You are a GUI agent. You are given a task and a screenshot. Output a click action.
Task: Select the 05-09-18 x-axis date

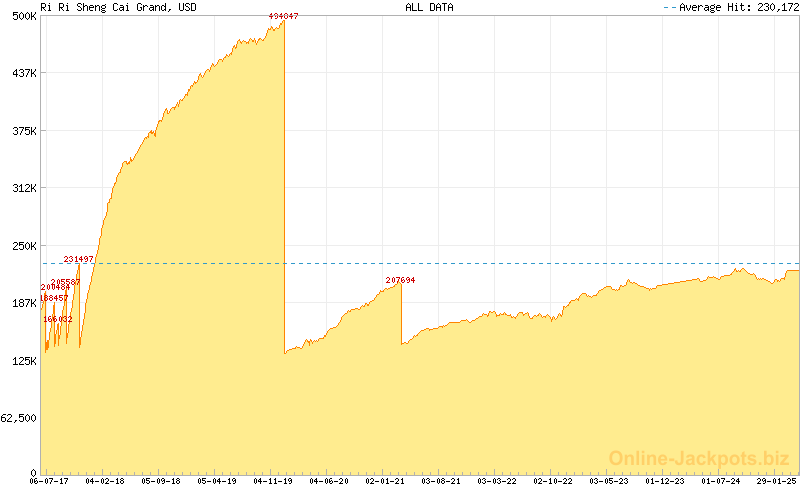[x=161, y=481]
